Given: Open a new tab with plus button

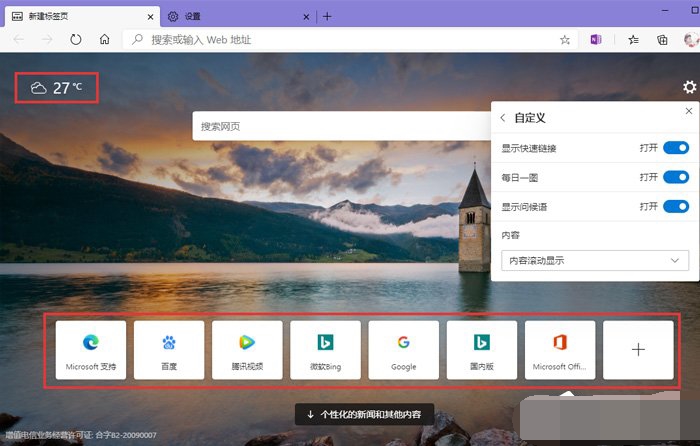Looking at the screenshot, I should coord(327,16).
